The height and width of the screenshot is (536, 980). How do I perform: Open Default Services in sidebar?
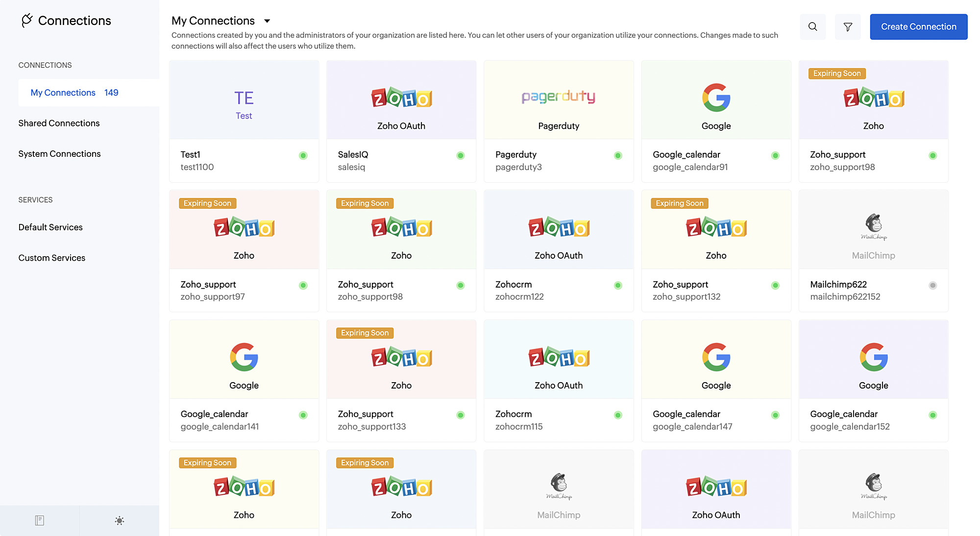(50, 227)
